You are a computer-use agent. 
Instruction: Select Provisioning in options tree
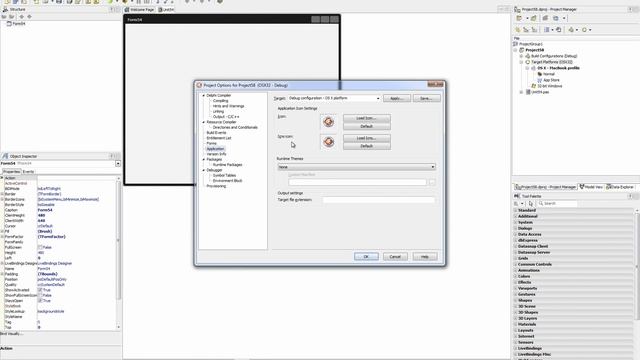[216, 186]
